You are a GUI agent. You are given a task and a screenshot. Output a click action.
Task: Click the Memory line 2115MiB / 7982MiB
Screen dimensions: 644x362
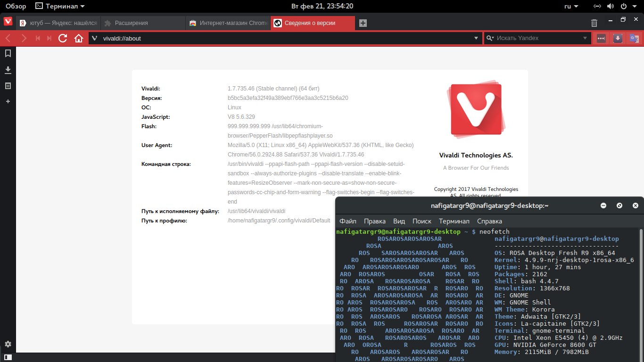[x=542, y=352]
